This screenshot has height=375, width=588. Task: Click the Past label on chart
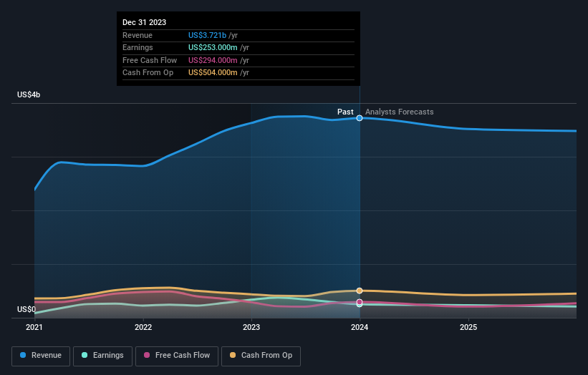[x=345, y=112]
